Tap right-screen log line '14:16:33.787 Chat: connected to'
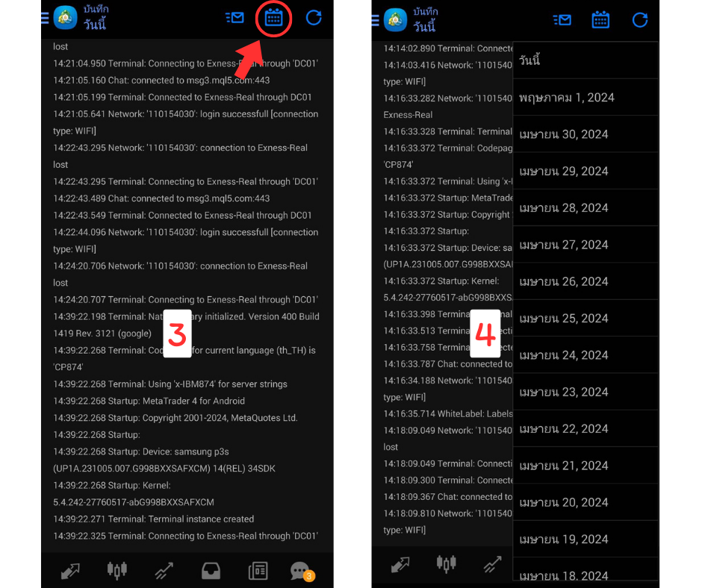Screen dimensions: 702x588 448,364
